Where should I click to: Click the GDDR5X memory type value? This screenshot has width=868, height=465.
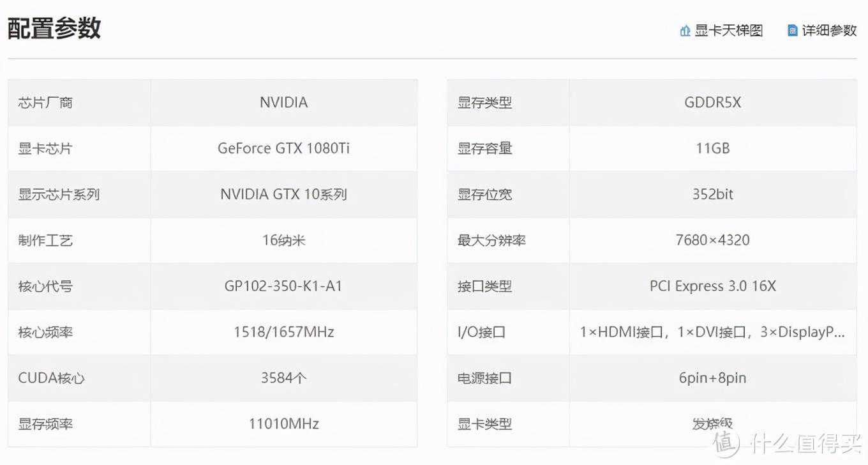[x=712, y=102]
